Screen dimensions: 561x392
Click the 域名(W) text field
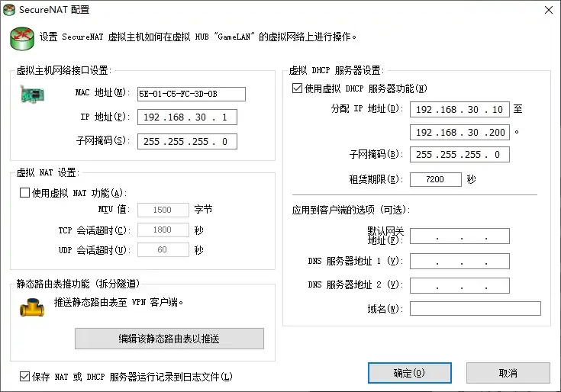476,308
